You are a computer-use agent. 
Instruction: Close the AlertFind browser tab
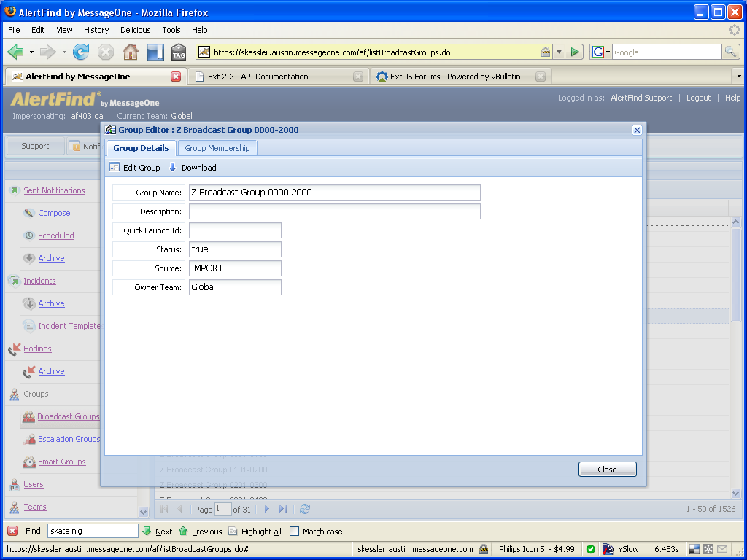coord(176,77)
